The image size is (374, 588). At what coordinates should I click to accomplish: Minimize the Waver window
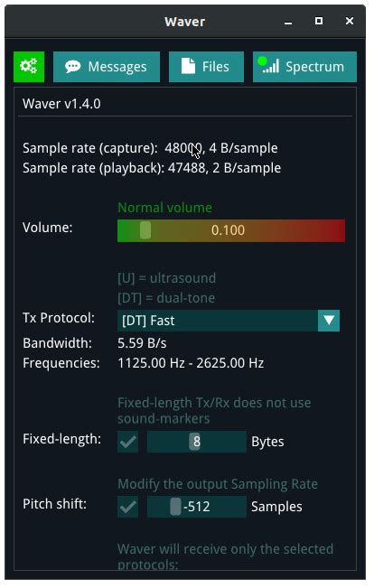288,22
